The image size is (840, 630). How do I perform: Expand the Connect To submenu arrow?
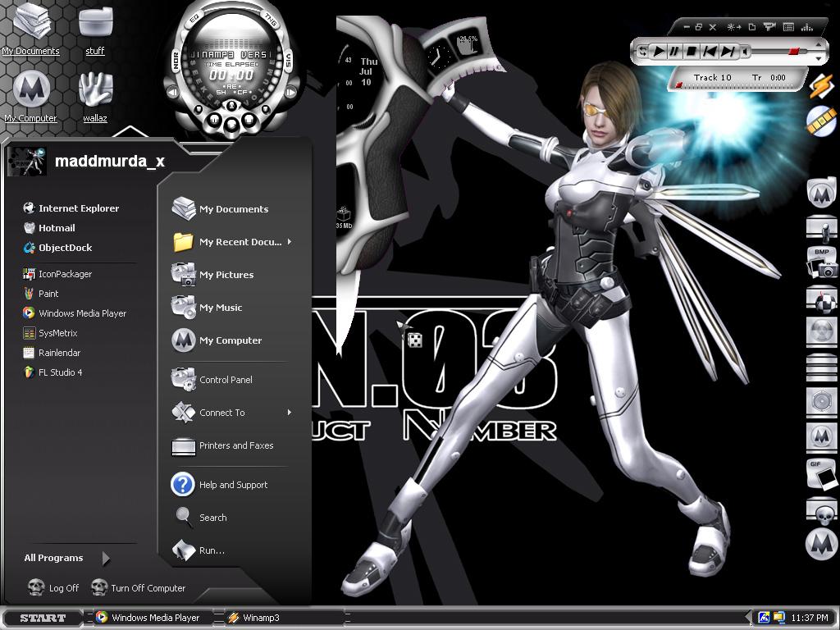click(x=290, y=412)
